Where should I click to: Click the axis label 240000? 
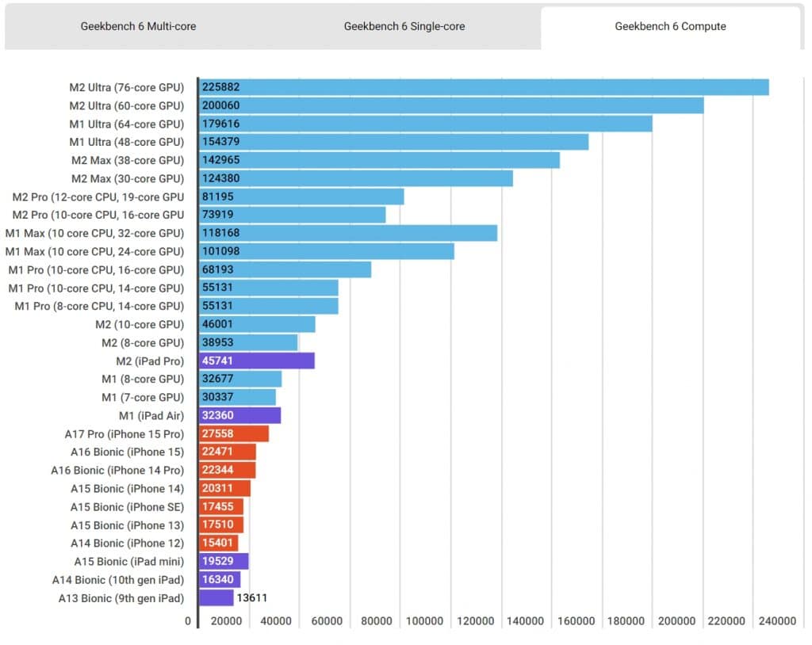[777, 621]
